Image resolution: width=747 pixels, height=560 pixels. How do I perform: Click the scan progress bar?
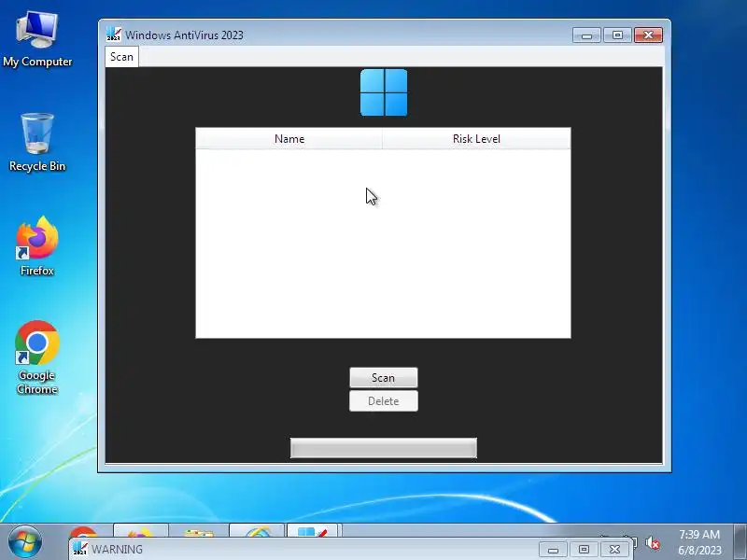tap(384, 448)
